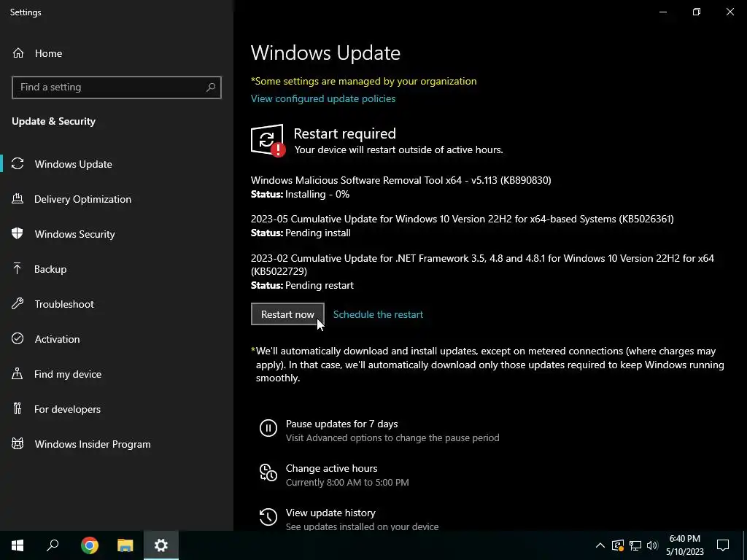Click the Restart now button
Viewport: 747px width, 560px height.
pos(287,314)
